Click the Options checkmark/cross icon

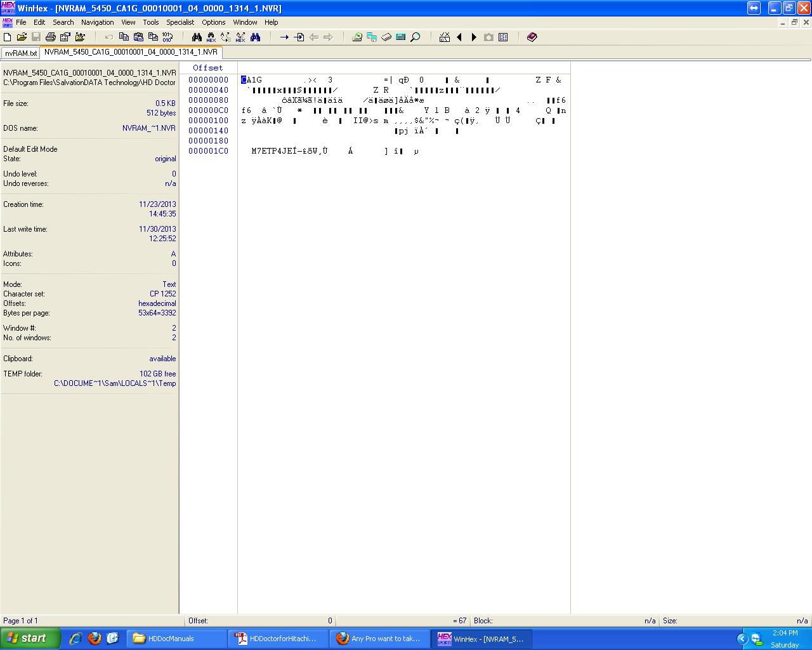tap(445, 37)
